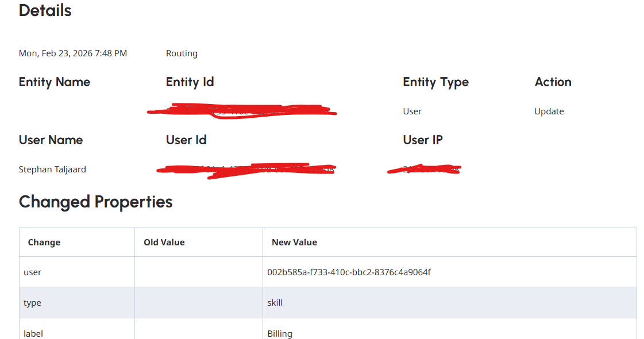Screen dimensions: 644x339
Task: Click the User Id field label
Action: pos(186,140)
